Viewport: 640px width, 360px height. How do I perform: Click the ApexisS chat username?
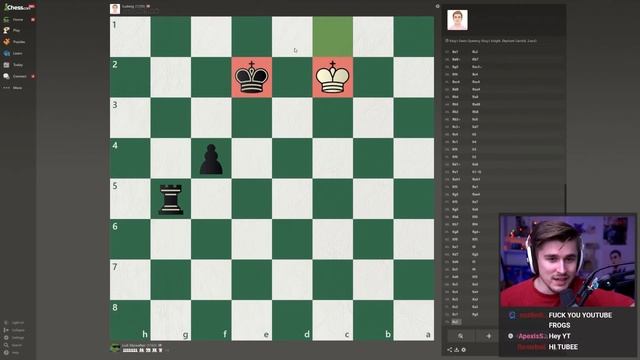pyautogui.click(x=531, y=336)
